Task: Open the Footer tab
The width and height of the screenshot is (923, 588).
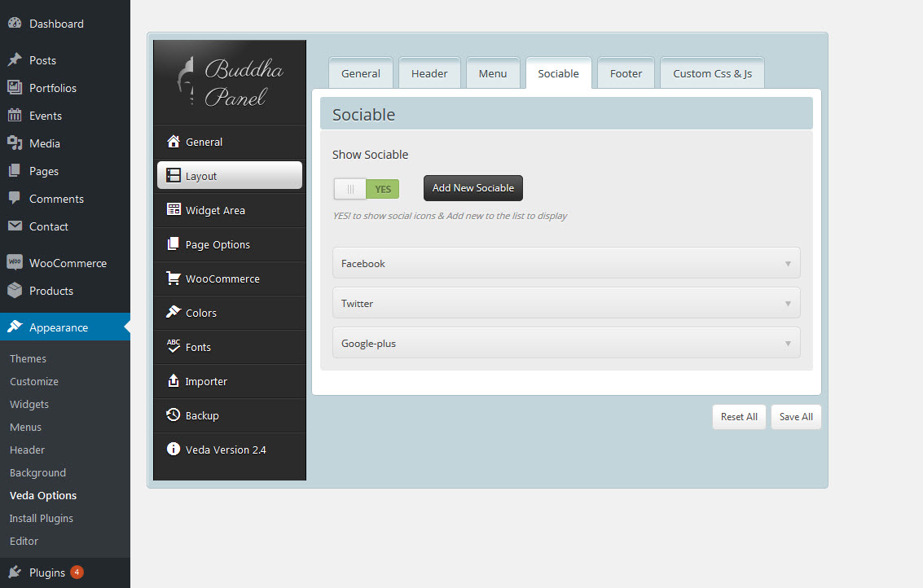Action: (x=626, y=73)
